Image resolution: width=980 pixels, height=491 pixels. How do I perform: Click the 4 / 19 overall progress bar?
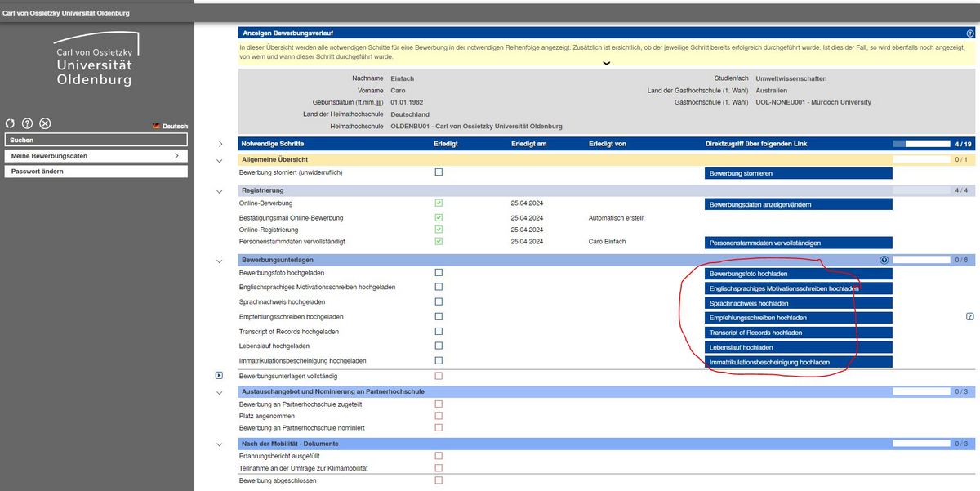click(x=921, y=144)
